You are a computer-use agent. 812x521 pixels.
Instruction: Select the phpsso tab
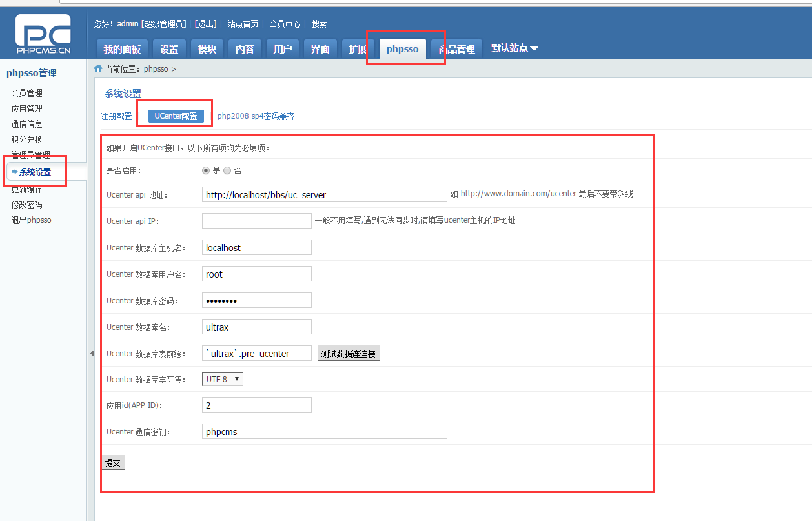coord(403,49)
